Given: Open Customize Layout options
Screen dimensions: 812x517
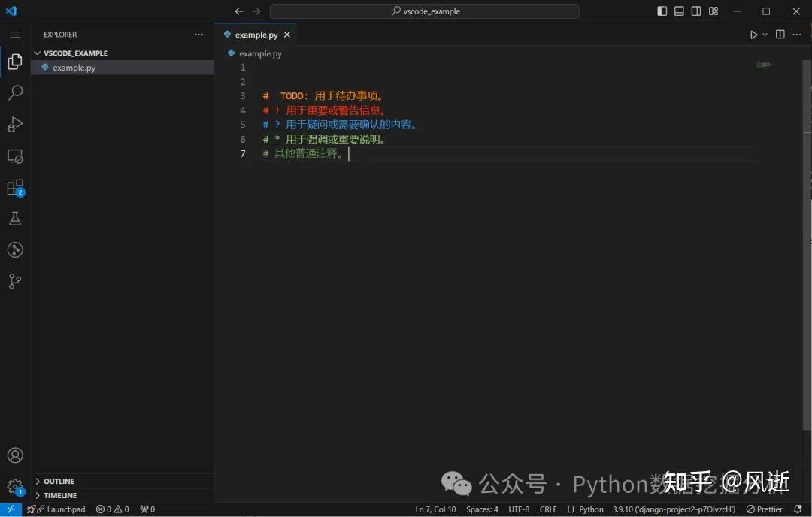Looking at the screenshot, I should [714, 11].
